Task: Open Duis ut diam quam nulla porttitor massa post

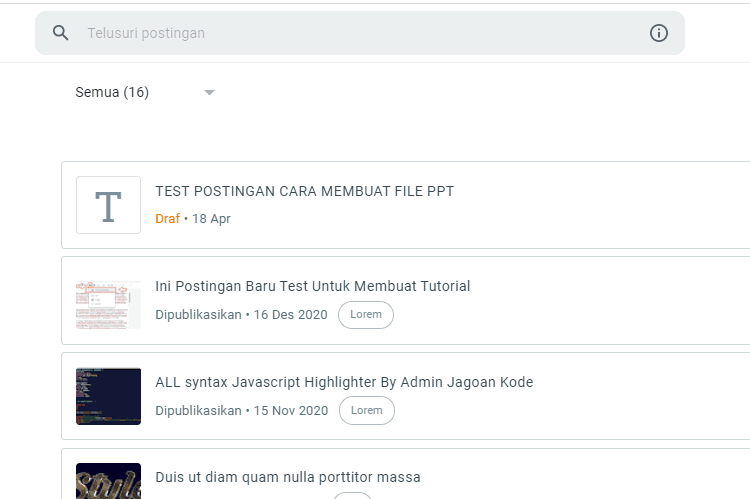Action: click(287, 477)
